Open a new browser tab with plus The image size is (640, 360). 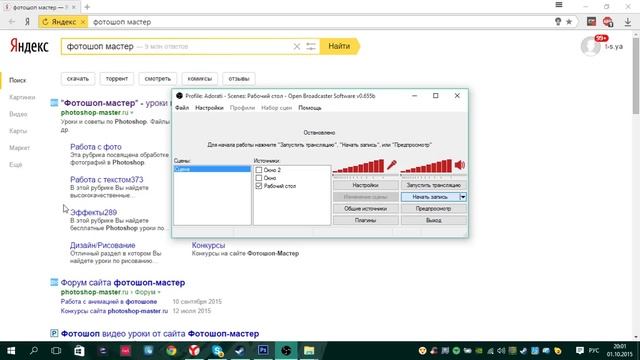click(x=87, y=7)
